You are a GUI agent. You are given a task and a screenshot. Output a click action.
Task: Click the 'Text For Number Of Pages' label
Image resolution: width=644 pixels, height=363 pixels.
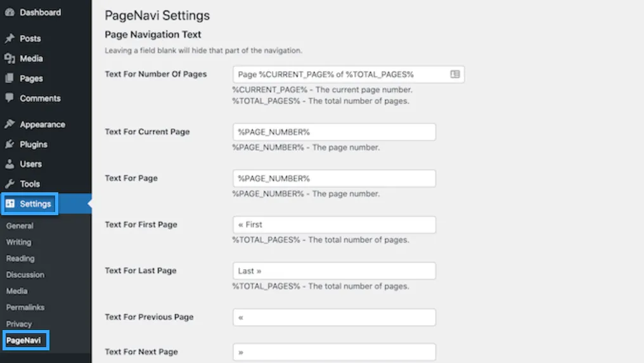[156, 74]
